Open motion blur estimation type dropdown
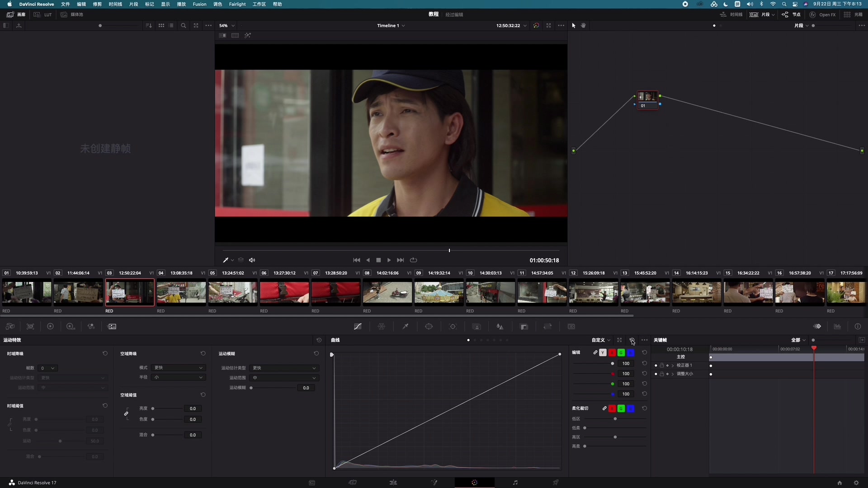The image size is (868, 488). click(x=284, y=368)
